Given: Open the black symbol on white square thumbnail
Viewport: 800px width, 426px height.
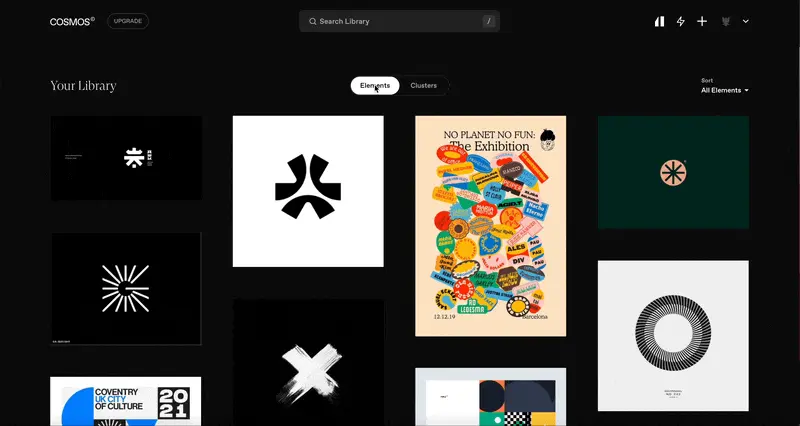Looking at the screenshot, I should tap(308, 191).
